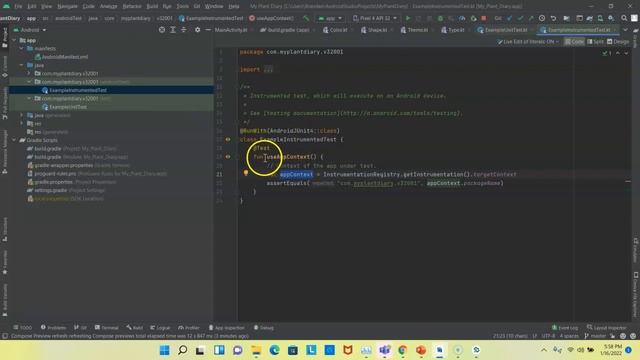Switch to the MainActivity.kt tab

(x=231, y=30)
